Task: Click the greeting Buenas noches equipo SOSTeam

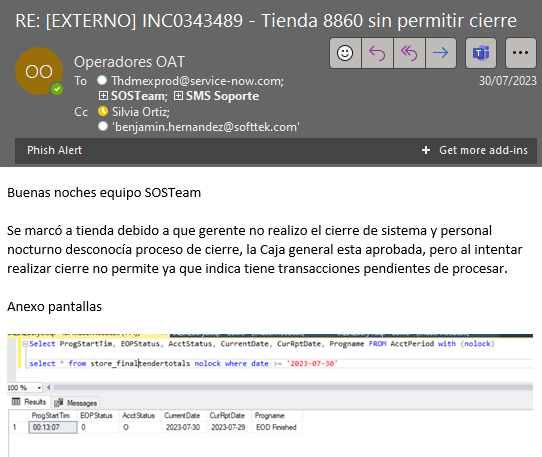Action: pyautogui.click(x=104, y=193)
